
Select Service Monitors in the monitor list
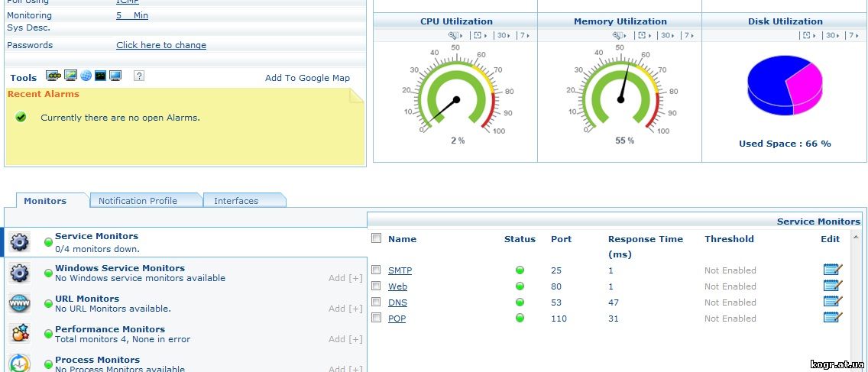click(186, 242)
